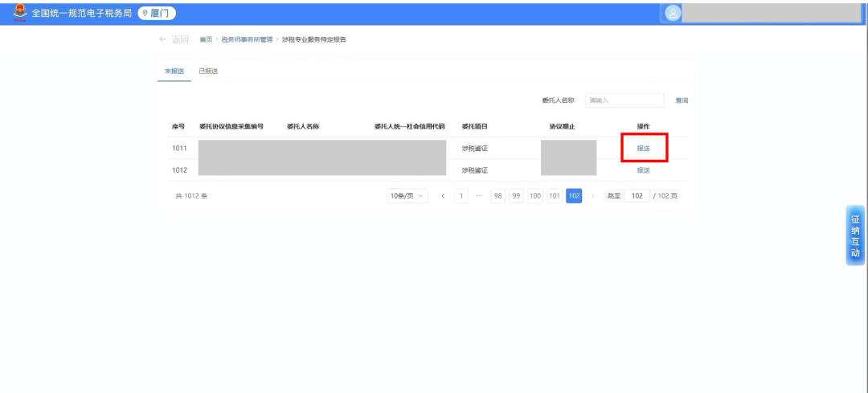Go to next page arrow
This screenshot has width=868, height=393.
tap(593, 196)
